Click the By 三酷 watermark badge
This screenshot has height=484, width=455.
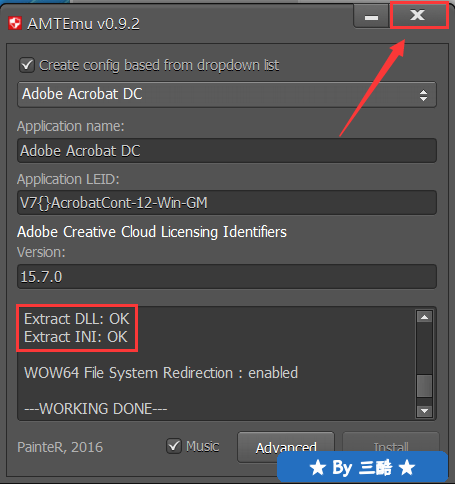click(x=362, y=467)
